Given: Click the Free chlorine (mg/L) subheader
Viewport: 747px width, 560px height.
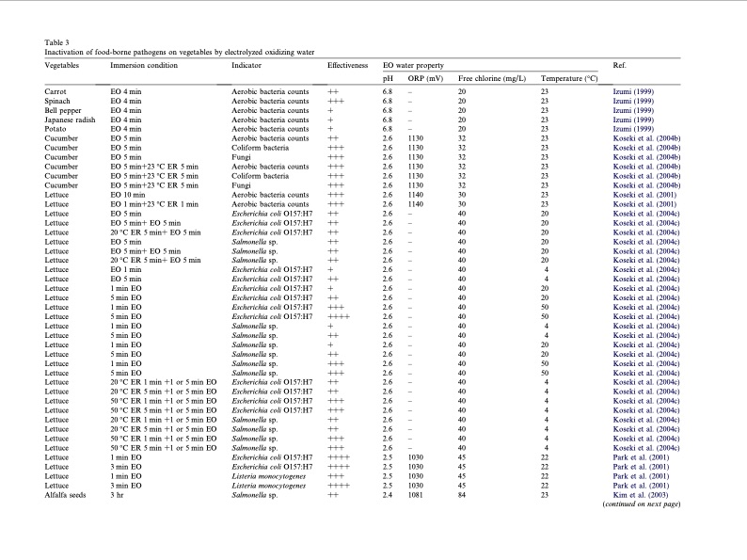Looking at the screenshot, I should pyautogui.click(x=491, y=78).
